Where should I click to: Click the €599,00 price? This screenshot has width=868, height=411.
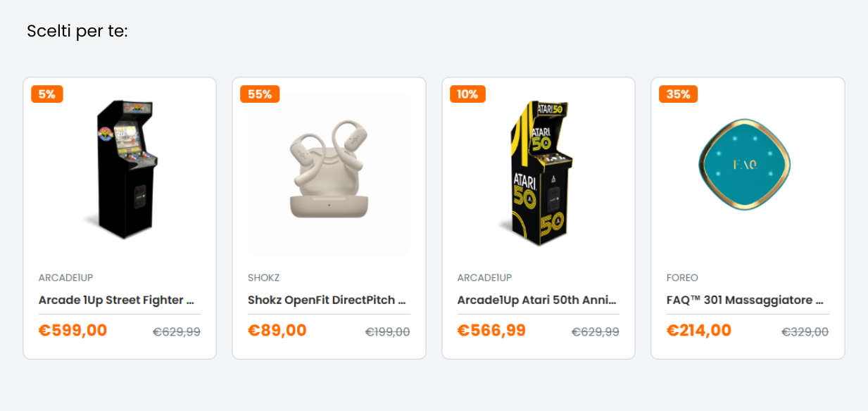[73, 330]
